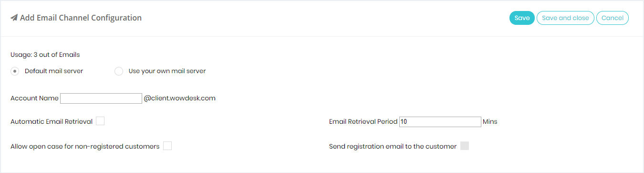
Task: Click the Email Retrieval Period label text
Action: [x=363, y=122]
